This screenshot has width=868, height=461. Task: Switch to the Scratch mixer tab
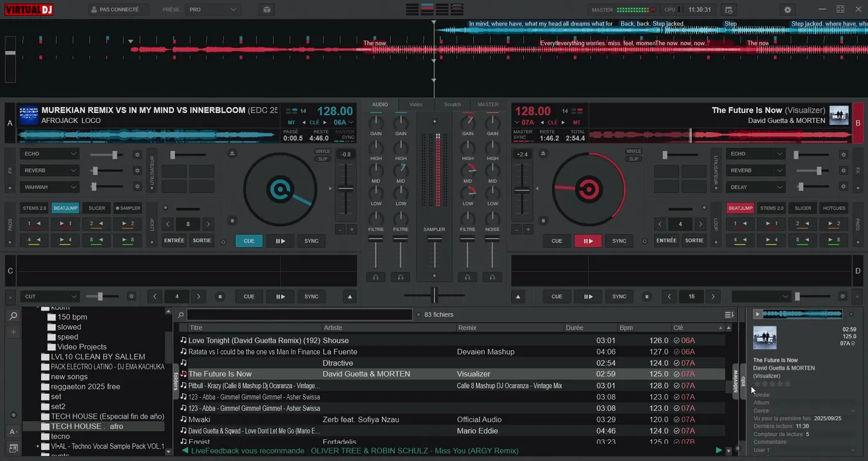click(452, 104)
